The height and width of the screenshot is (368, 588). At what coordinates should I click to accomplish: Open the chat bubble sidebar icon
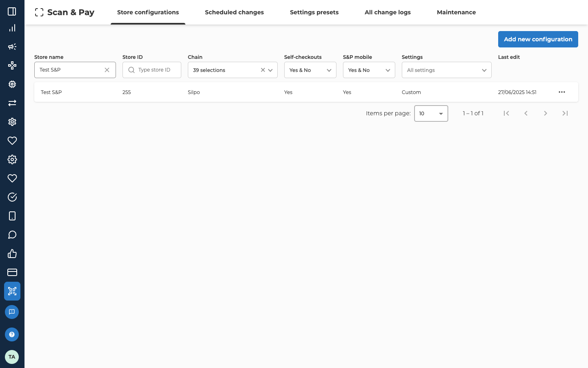(x=12, y=235)
